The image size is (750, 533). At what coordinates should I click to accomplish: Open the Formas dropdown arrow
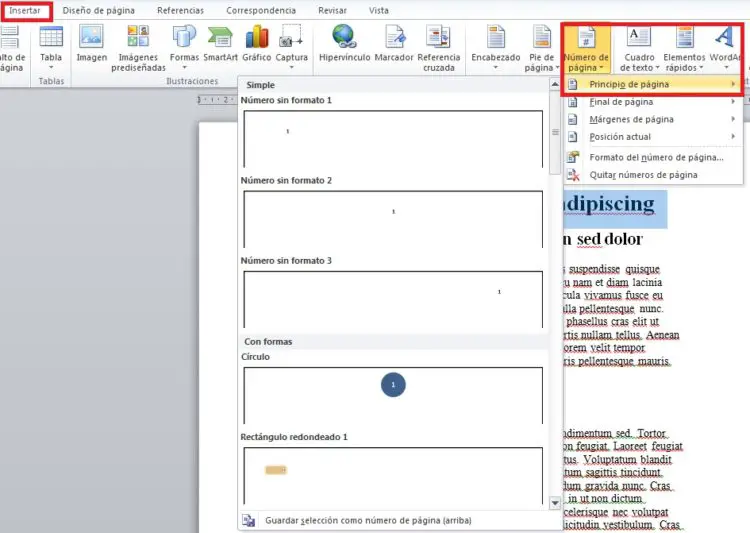pyautogui.click(x=184, y=67)
